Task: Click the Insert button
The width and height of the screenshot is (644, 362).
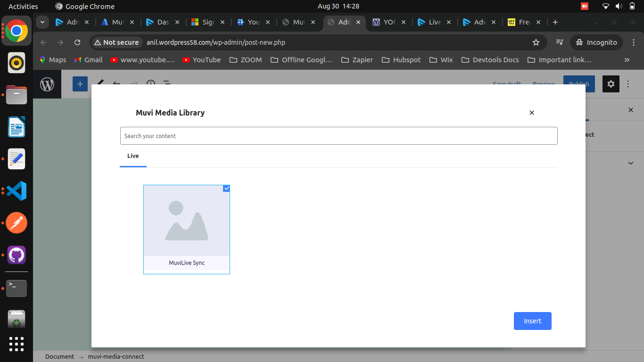Action: [x=532, y=321]
